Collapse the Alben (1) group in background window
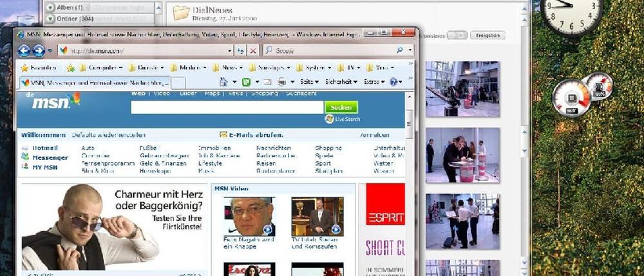 (x=50, y=7)
